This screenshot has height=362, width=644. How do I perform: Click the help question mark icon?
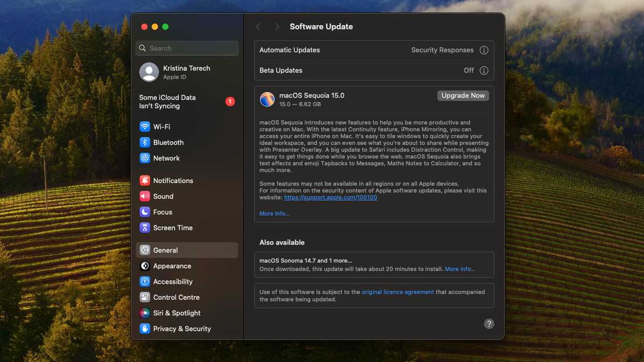(x=489, y=324)
